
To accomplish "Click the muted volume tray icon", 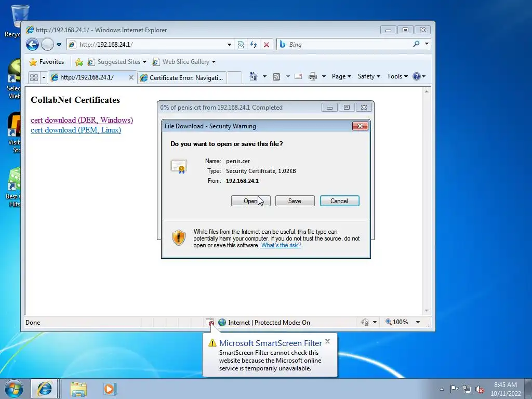I will point(480,389).
